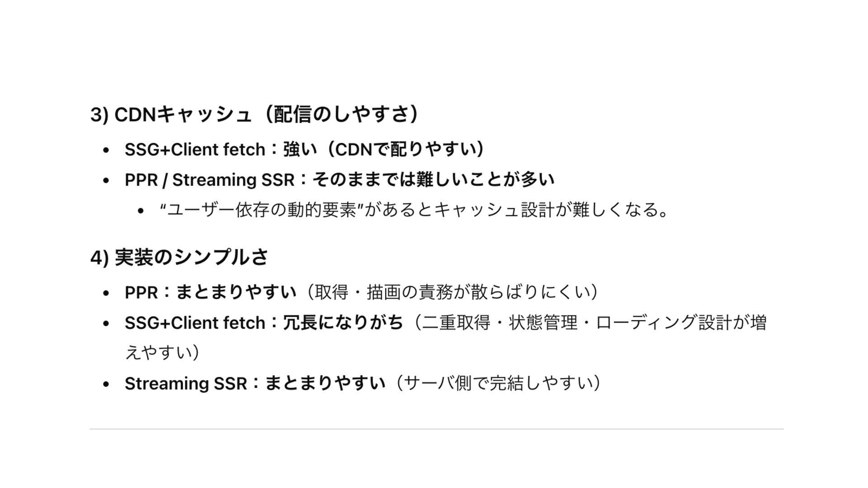The image size is (868, 488).
Task: Click the wrapped line 'えやすい）'
Action: tap(163, 352)
